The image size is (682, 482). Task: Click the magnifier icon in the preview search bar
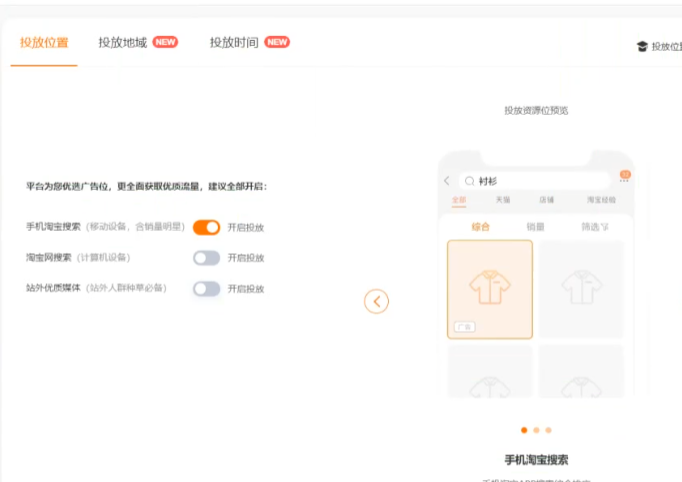pyautogui.click(x=469, y=181)
